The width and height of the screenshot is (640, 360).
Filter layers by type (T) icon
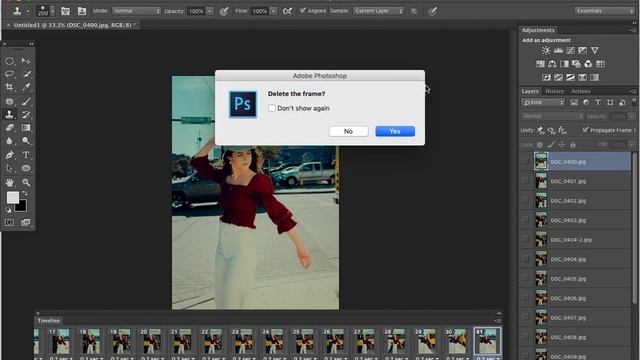tap(598, 102)
